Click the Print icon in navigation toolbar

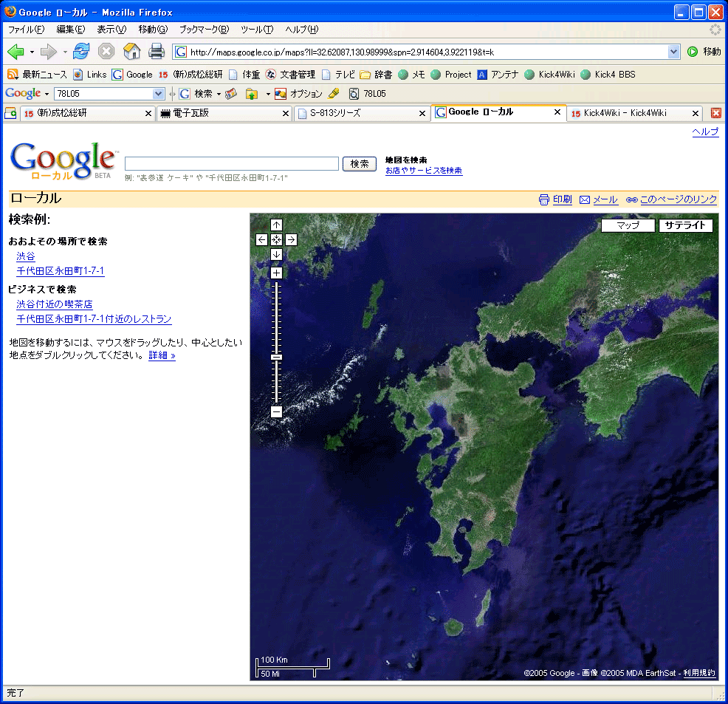[156, 51]
